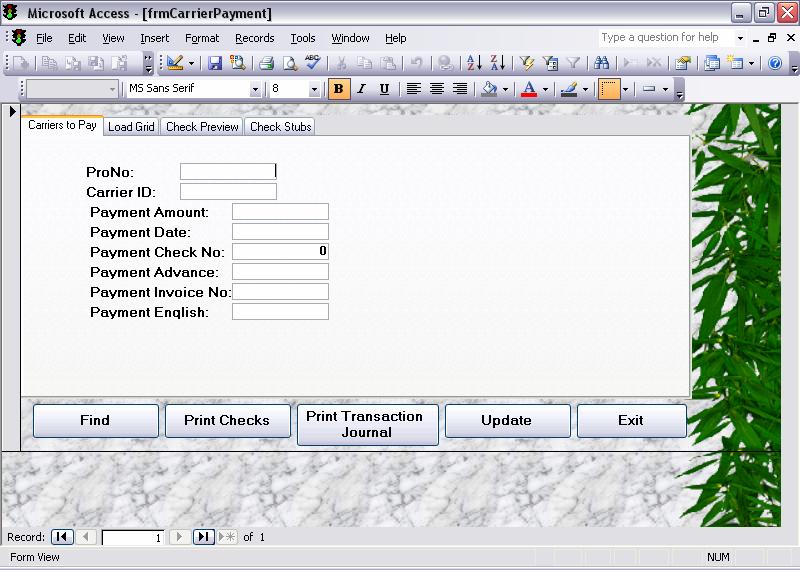Click the binoculars Find icon
Screen dimensions: 800x570
tap(602, 63)
